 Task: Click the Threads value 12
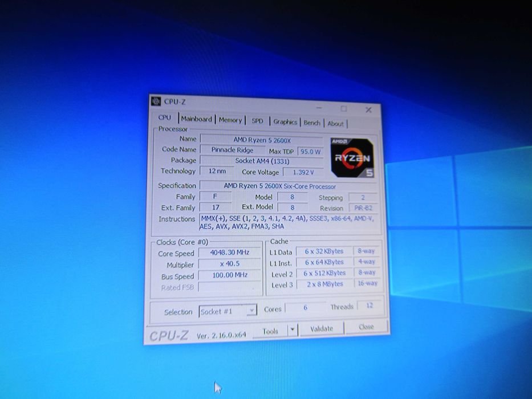pos(369,306)
